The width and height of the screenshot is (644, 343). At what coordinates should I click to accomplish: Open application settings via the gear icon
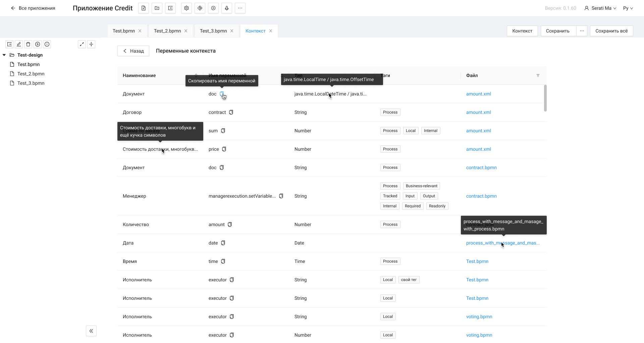tap(186, 8)
